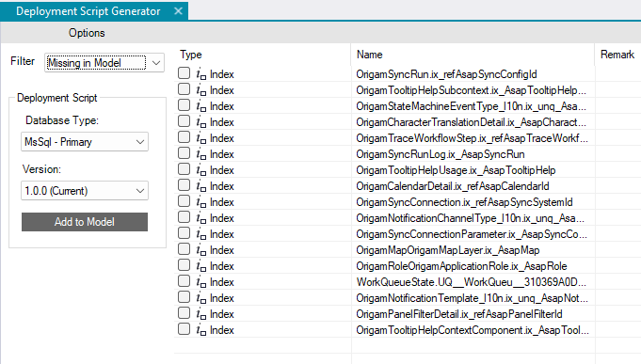
Task: Select OrigamTraceWorkflowStep name text
Action: coord(473,138)
